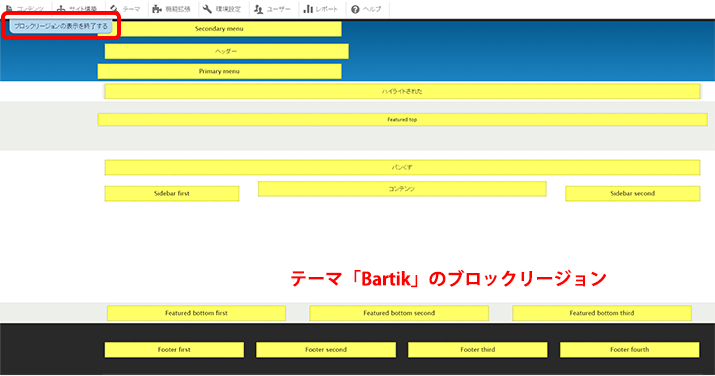Open the コンテンツ admin menu
Screen dimensions: 715x376
(25, 9)
